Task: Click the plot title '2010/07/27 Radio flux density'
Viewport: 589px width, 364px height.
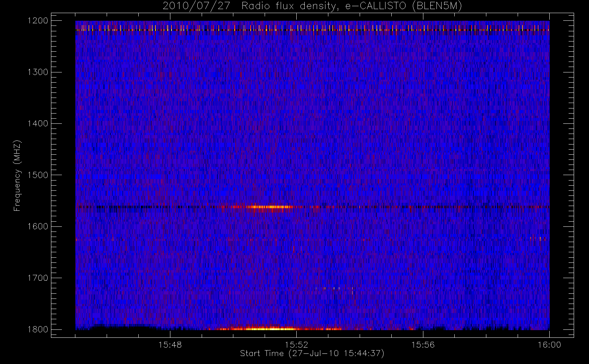Action: [312, 6]
